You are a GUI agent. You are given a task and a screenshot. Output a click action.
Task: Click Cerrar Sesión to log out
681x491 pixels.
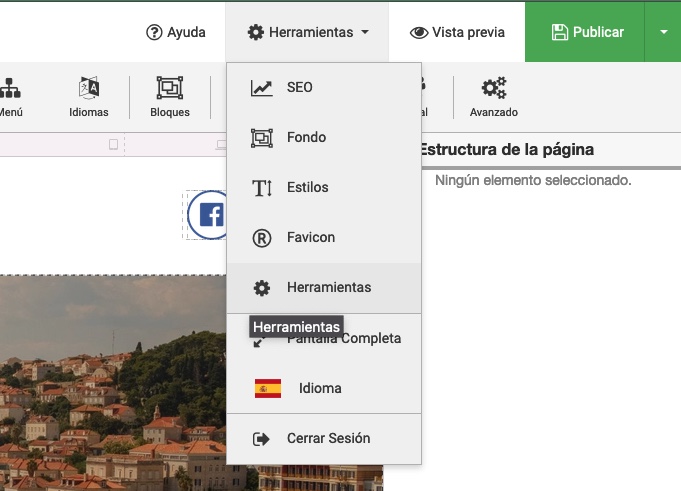coord(327,439)
